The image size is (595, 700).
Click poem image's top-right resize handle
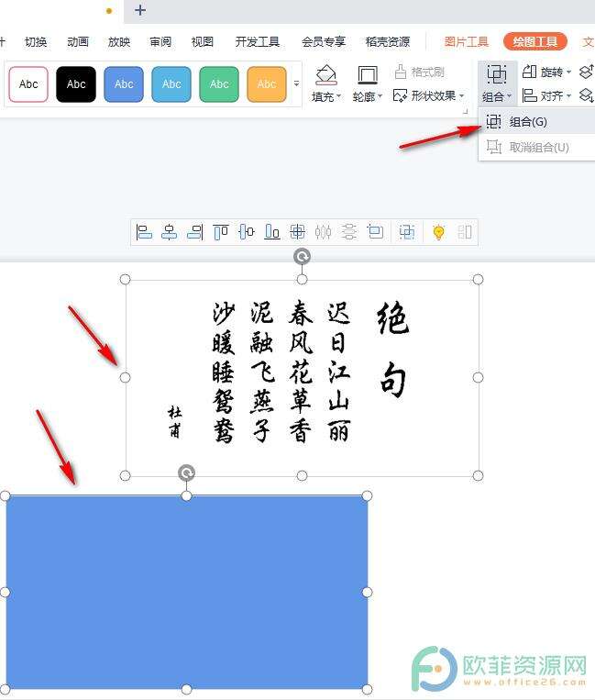click(x=478, y=280)
